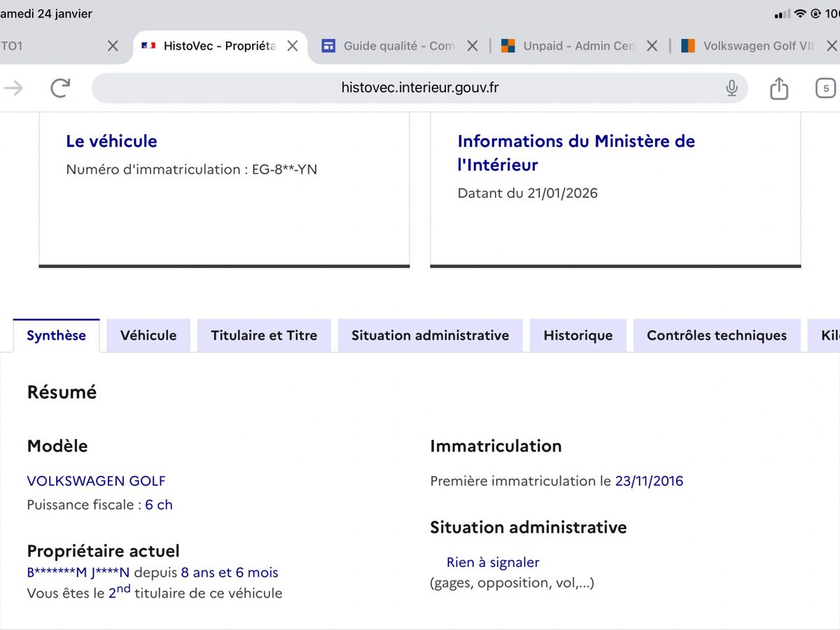Open the Titulaire et Titre tab
Viewport: 840px width, 630px height.
coord(264,335)
